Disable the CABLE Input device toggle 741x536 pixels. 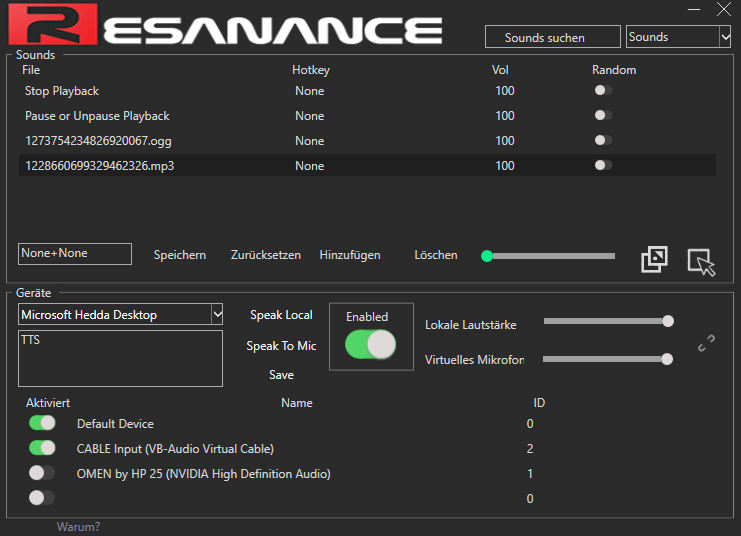pyautogui.click(x=42, y=448)
